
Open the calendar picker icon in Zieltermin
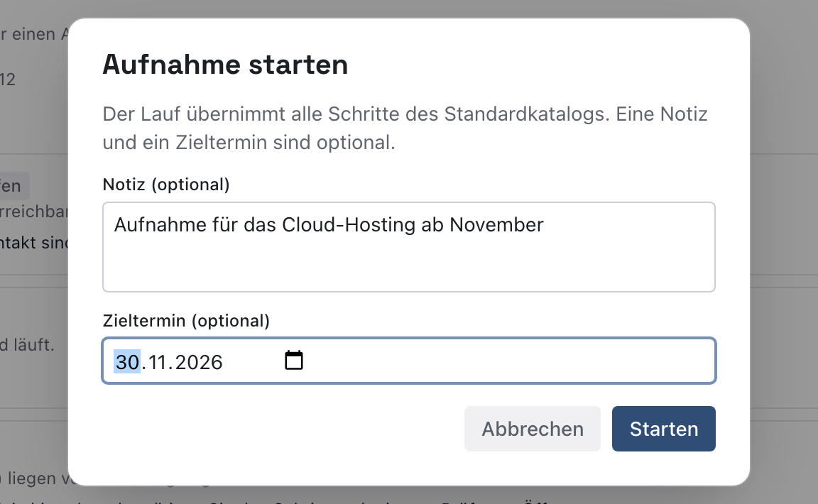[x=294, y=361]
